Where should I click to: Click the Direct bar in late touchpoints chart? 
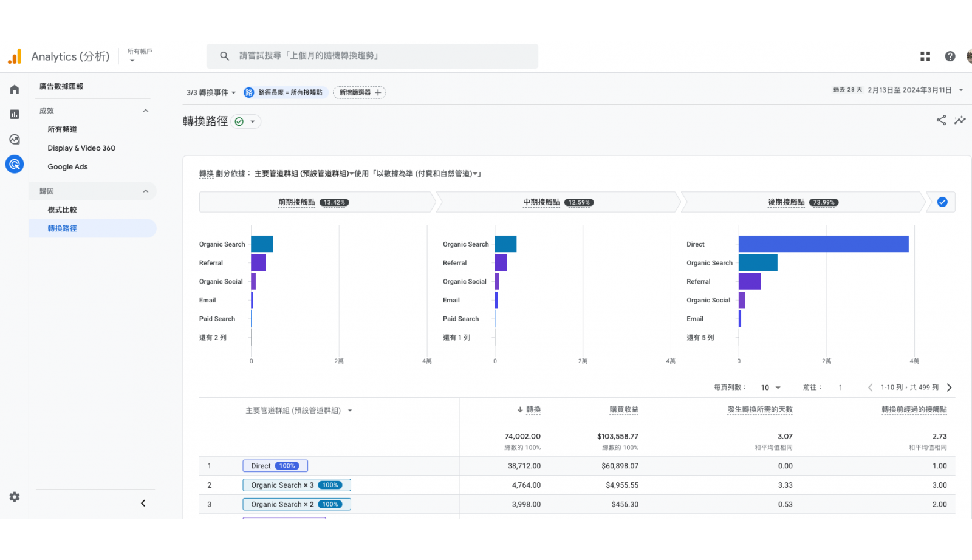[824, 244]
